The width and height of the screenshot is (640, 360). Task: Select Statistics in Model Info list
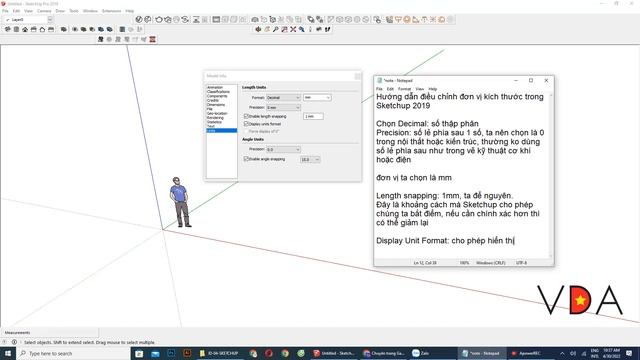tap(214, 122)
